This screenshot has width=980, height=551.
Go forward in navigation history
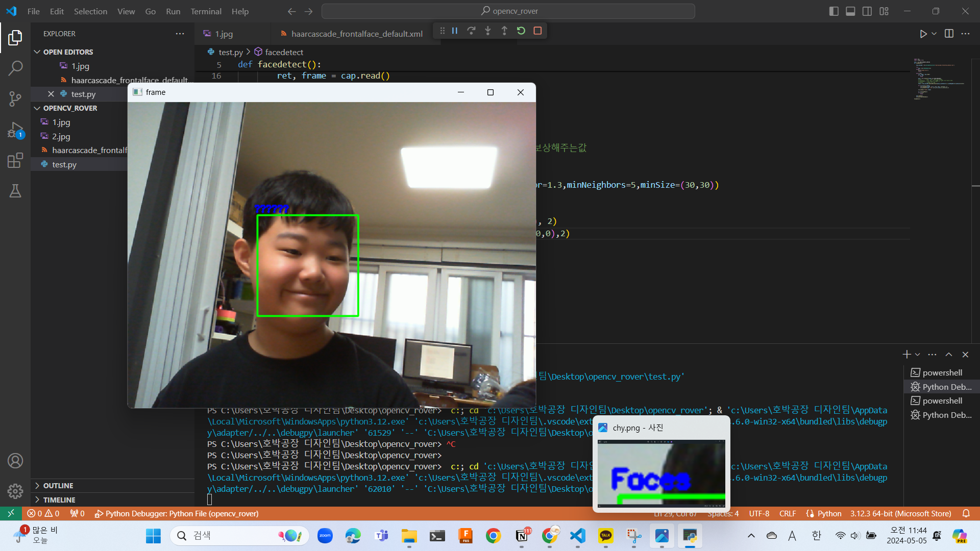pyautogui.click(x=308, y=11)
